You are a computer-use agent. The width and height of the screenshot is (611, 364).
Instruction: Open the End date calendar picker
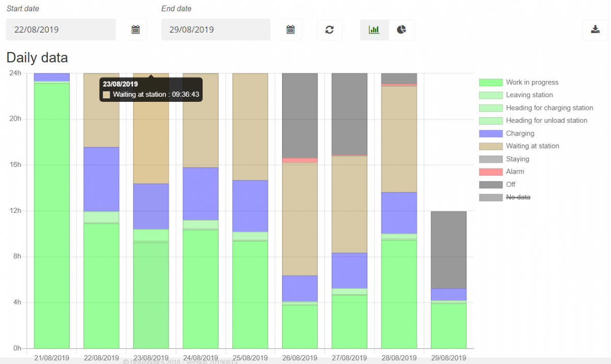[x=290, y=30]
